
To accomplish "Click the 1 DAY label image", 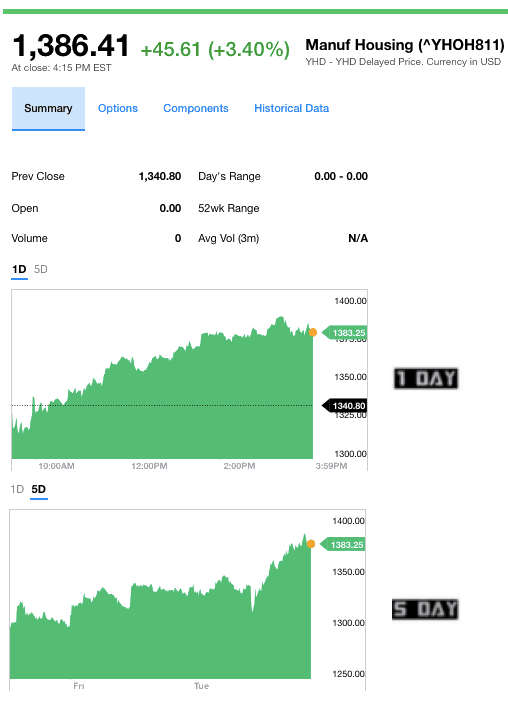I will click(x=426, y=378).
